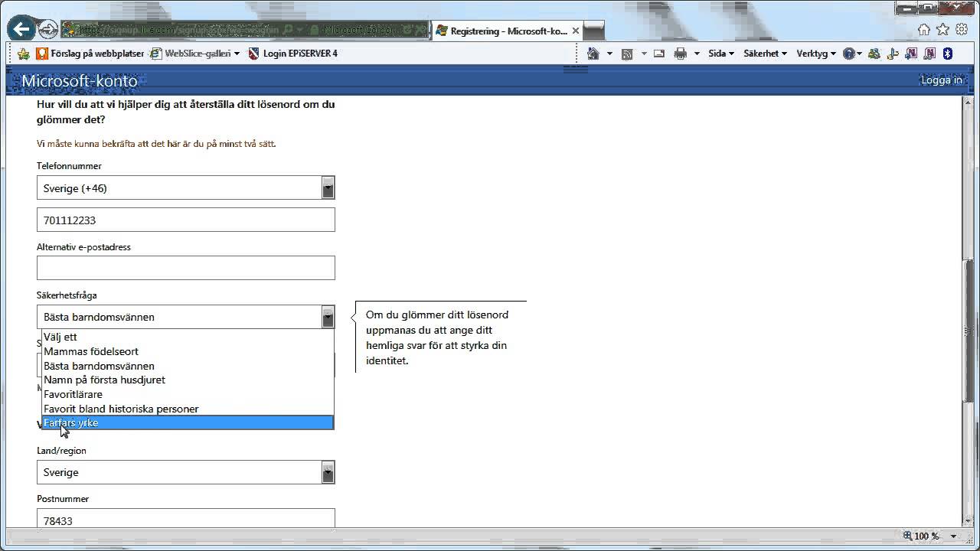Open the Verktyg menu

816,54
